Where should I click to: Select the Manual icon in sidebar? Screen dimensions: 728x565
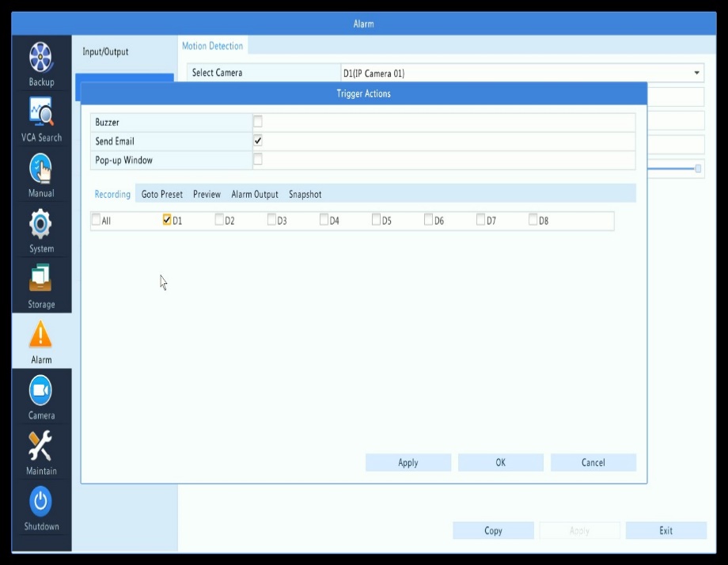click(41, 169)
